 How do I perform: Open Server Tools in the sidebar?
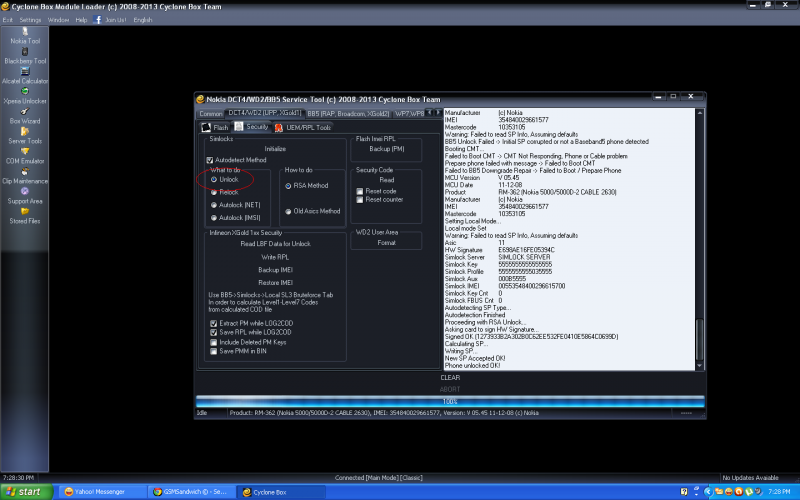coord(25,134)
